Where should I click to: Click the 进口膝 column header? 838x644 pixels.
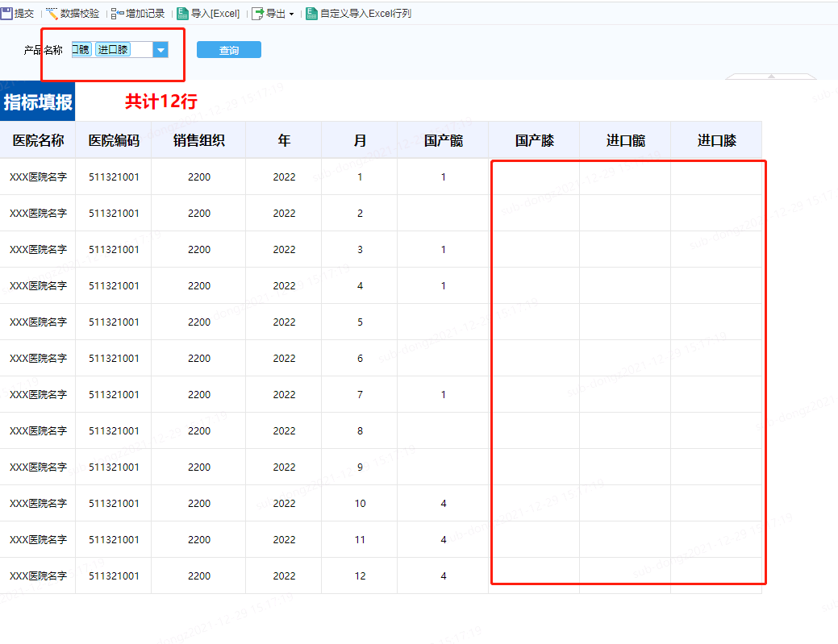716,140
